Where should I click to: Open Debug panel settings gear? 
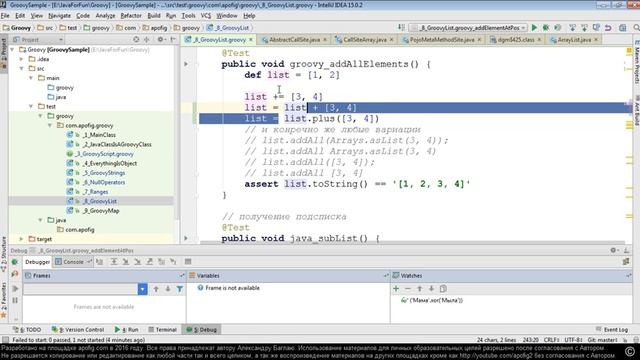(x=613, y=250)
